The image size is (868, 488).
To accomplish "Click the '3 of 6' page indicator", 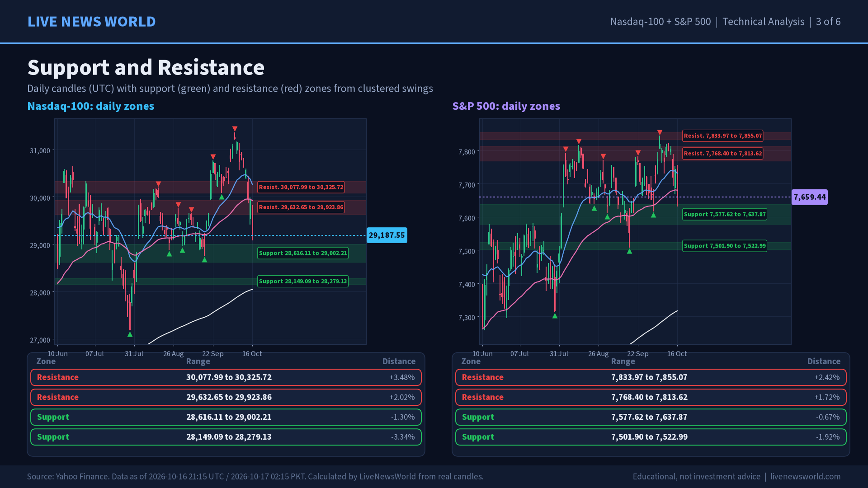I will click(828, 22).
